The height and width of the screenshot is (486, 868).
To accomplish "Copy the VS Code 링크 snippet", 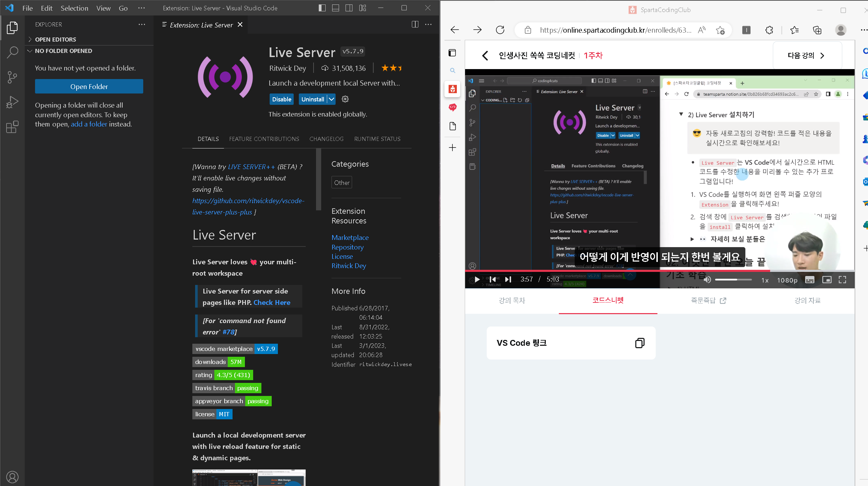I will (x=640, y=343).
